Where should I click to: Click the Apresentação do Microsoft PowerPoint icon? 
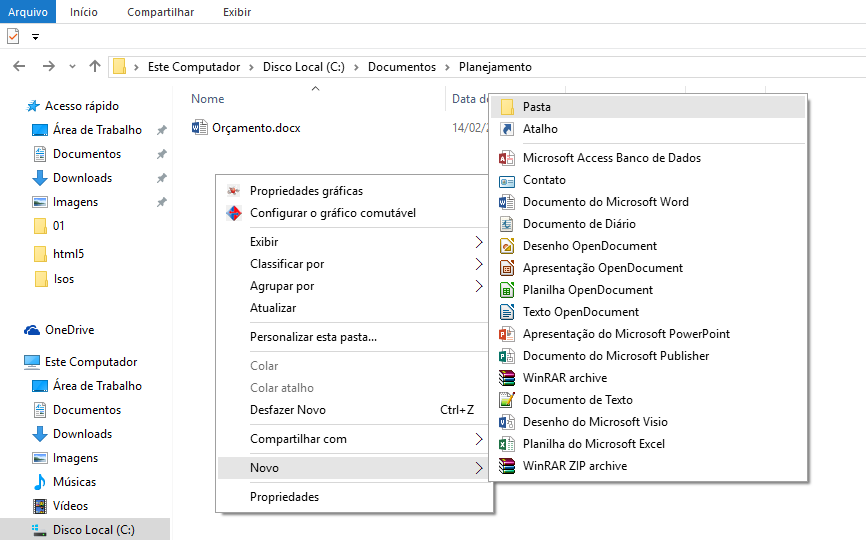pyautogui.click(x=506, y=334)
